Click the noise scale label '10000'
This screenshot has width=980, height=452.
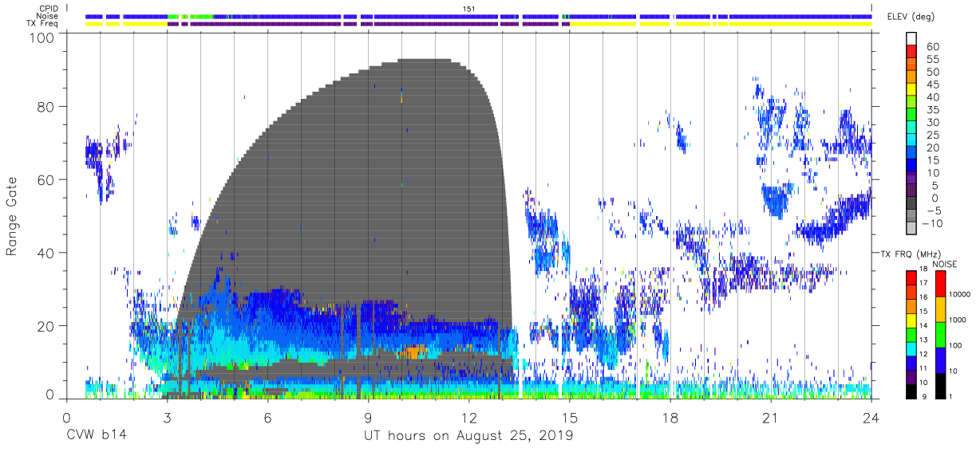960,296
